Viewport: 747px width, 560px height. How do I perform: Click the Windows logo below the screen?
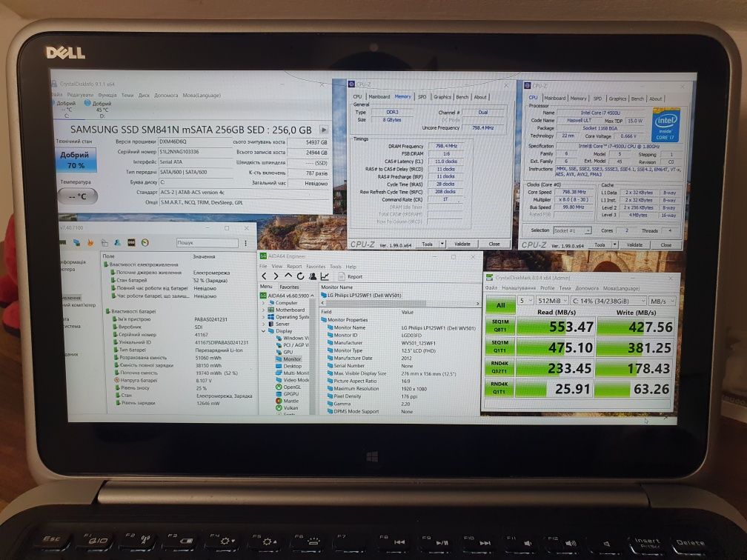point(373,458)
